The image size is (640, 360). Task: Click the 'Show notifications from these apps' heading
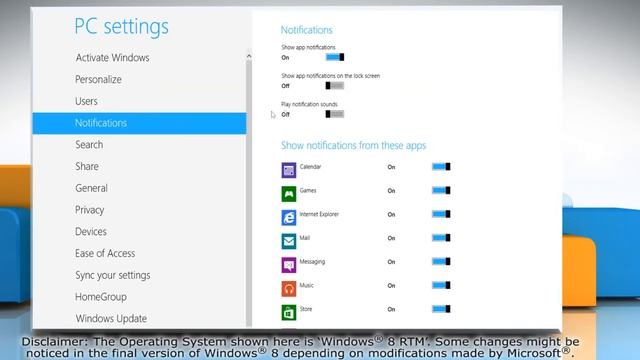click(353, 146)
